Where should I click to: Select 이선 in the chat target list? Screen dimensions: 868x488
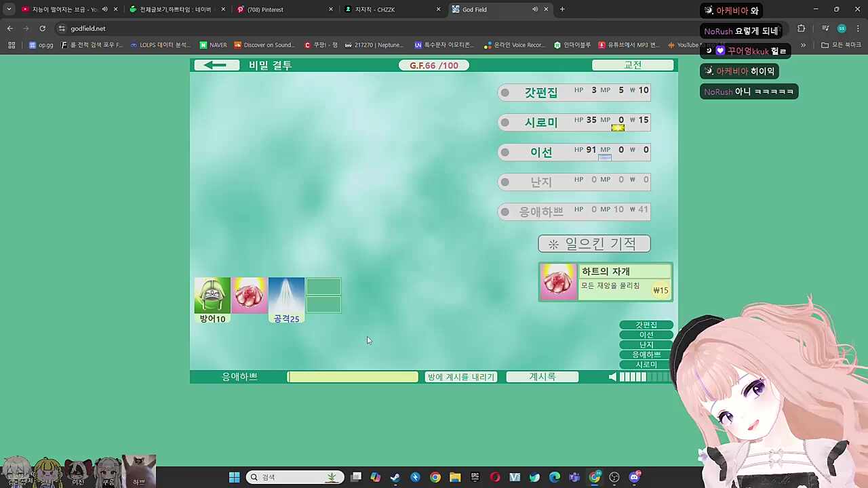[646, 335]
